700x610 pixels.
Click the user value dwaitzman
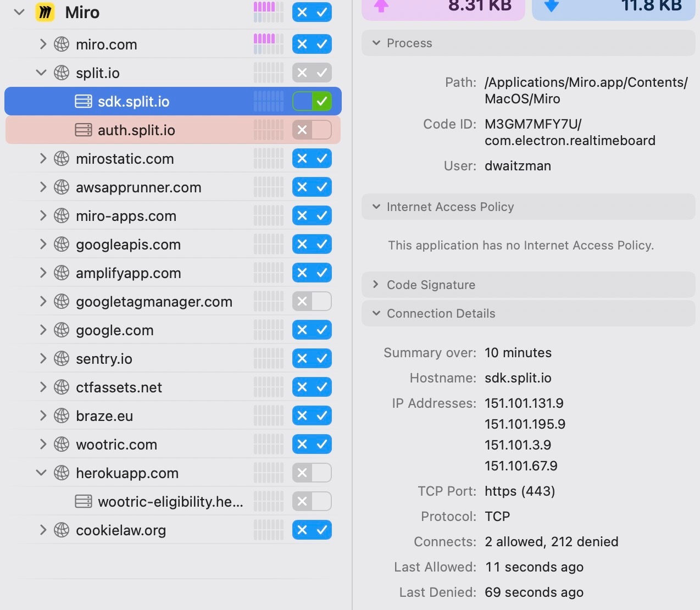(x=518, y=166)
